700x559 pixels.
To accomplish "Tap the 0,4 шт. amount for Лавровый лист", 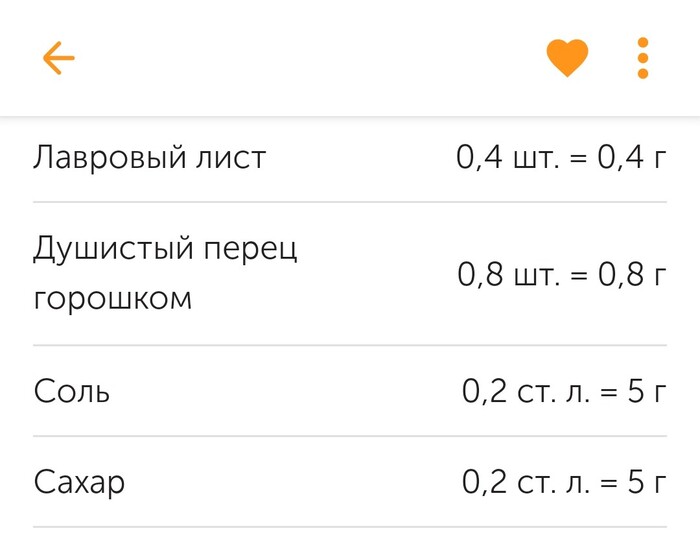I will pos(507,158).
